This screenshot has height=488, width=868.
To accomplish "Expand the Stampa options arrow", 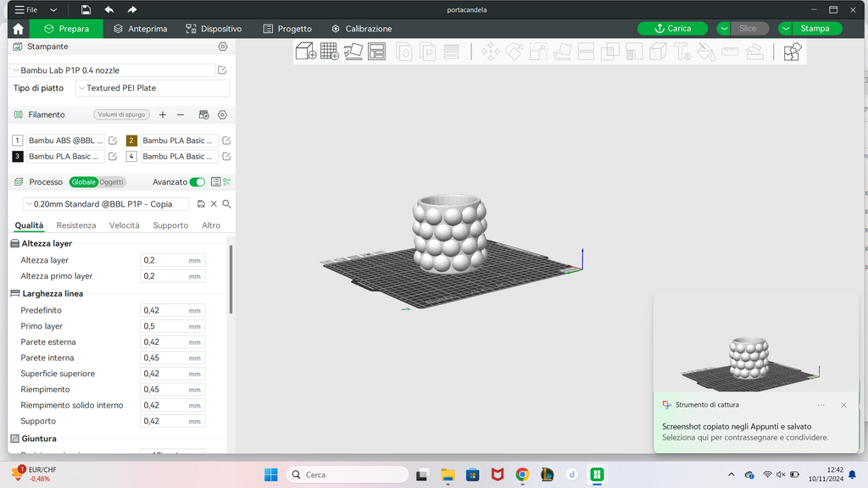I will pyautogui.click(x=786, y=29).
